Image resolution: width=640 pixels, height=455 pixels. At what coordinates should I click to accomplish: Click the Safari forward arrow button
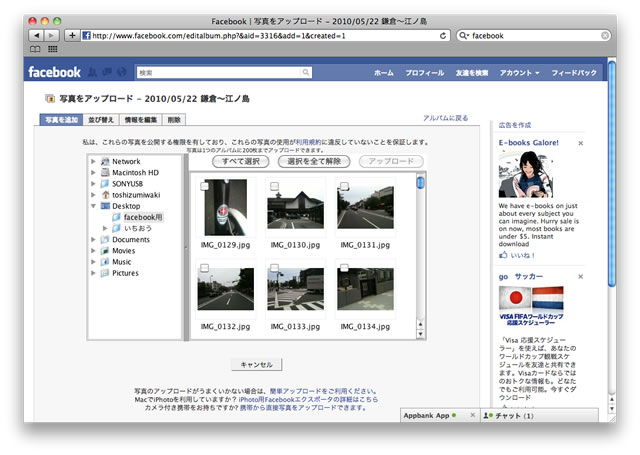point(51,36)
